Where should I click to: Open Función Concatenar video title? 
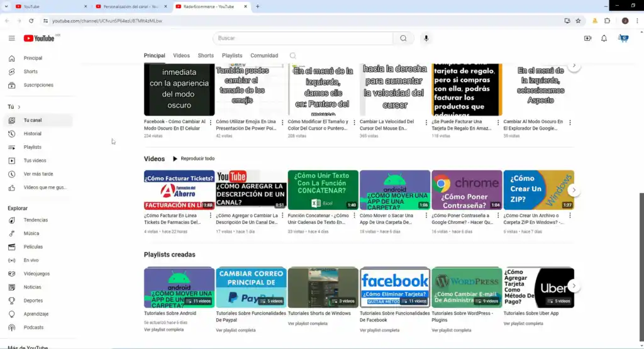pos(318,219)
